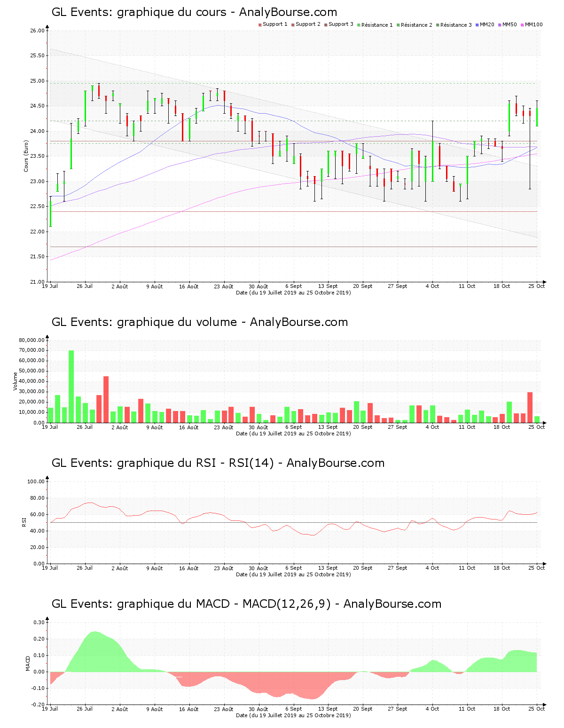Screen dimensions: 564x728
Task: Click '6 Sept' on the volume chart axis
Action: coord(293,427)
